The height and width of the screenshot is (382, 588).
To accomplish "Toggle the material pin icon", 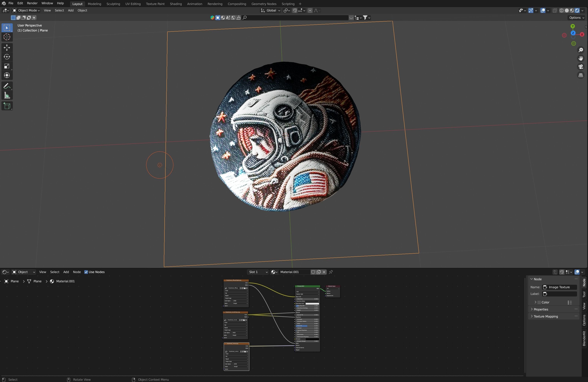I will [x=331, y=272].
